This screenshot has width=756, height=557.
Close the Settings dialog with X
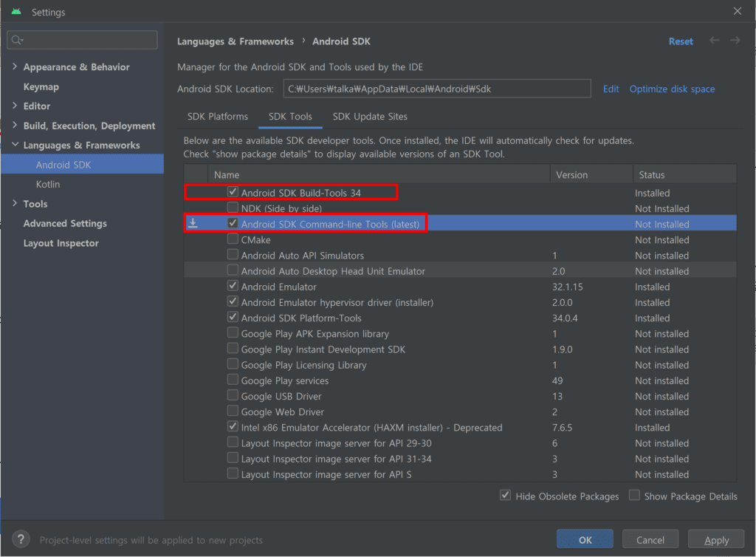738,11
